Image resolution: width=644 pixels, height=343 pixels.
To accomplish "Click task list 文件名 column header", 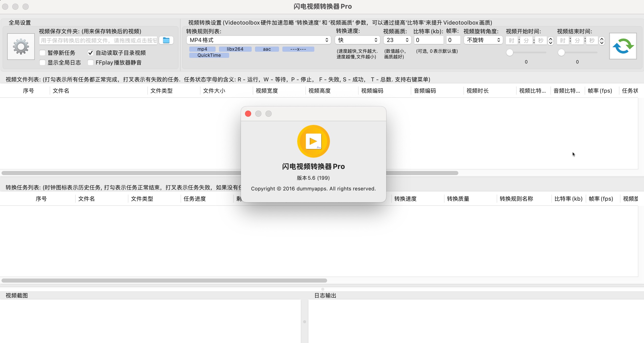I will (x=102, y=199).
